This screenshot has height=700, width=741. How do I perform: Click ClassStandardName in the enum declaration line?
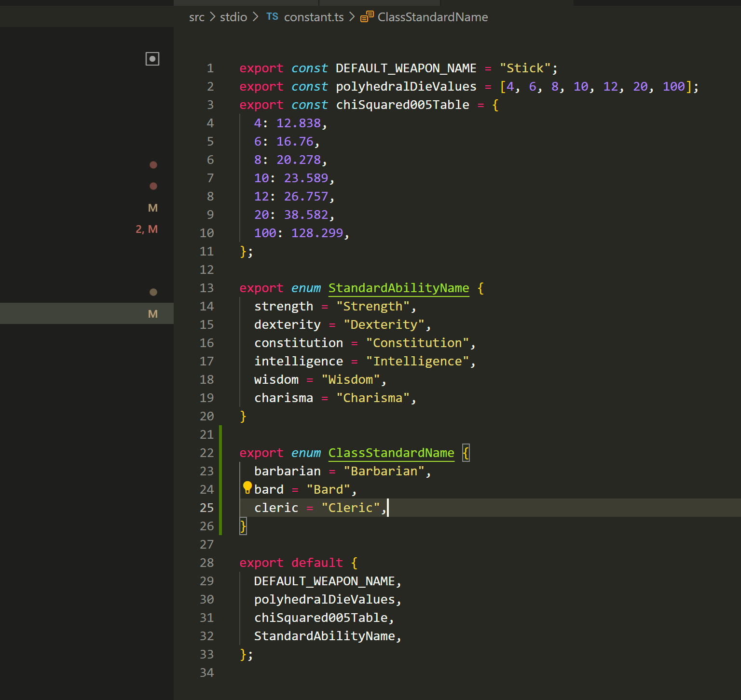tap(391, 453)
